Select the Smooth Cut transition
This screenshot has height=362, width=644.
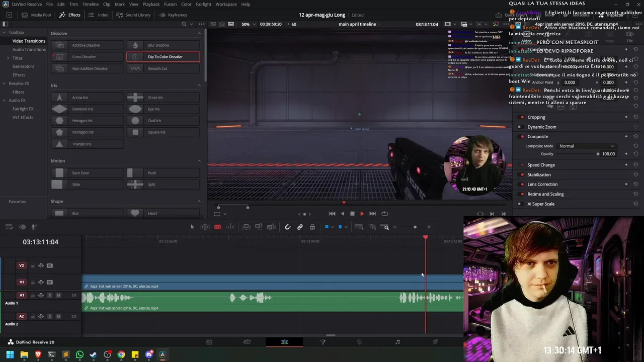[163, 68]
